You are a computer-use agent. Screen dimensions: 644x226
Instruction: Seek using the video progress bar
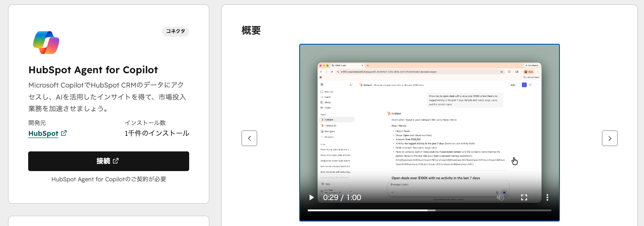(429, 210)
